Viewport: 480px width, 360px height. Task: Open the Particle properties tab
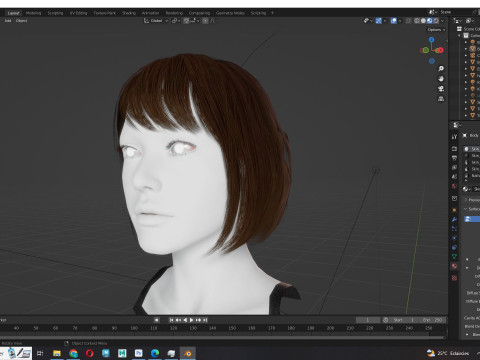454,229
